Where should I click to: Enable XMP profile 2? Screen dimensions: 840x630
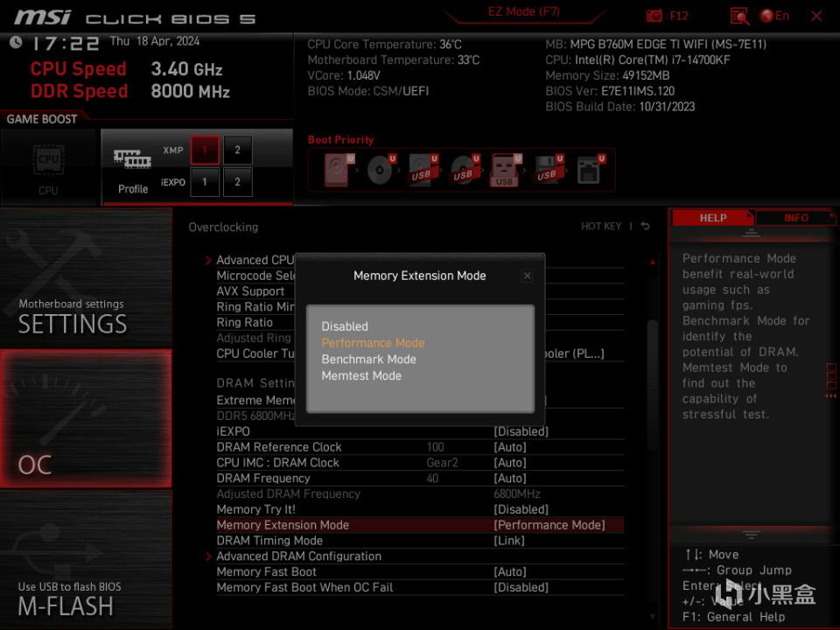tap(237, 150)
